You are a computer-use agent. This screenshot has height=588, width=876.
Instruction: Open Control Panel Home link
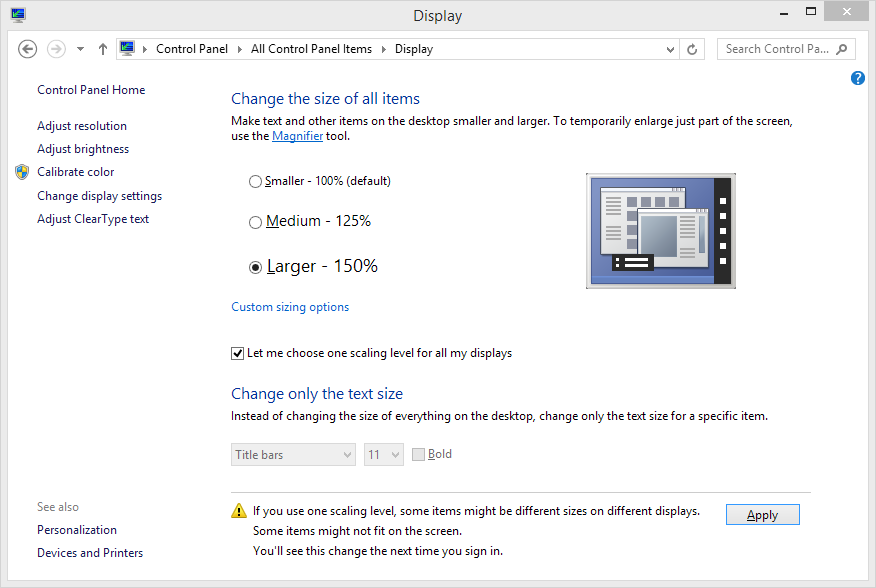click(91, 90)
